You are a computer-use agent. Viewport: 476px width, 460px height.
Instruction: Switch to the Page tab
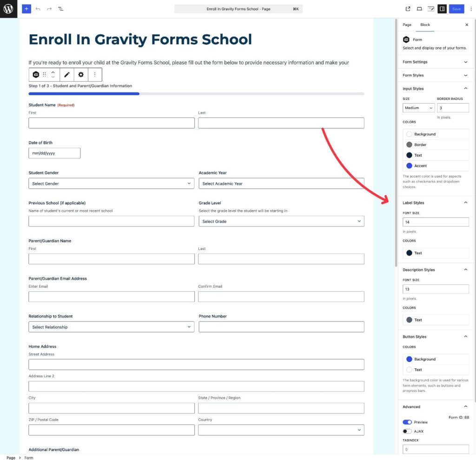[x=407, y=25]
